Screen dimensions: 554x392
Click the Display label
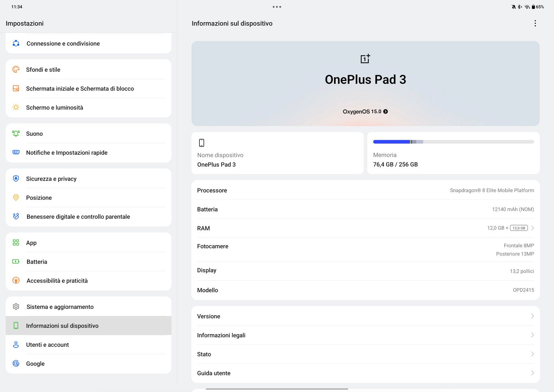[207, 270]
